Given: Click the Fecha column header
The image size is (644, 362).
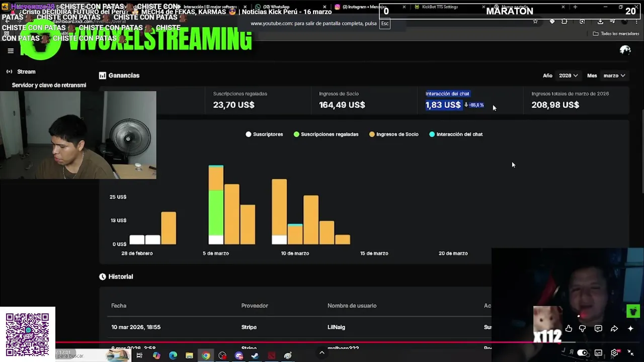Looking at the screenshot, I should coord(119,306).
